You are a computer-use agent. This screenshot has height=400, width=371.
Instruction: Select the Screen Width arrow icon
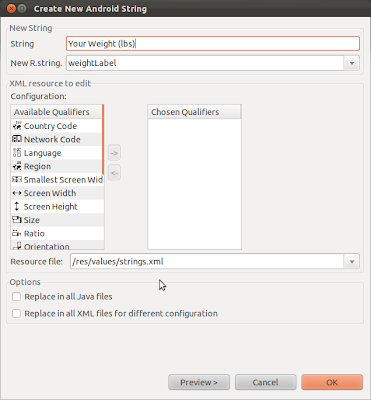point(17,193)
